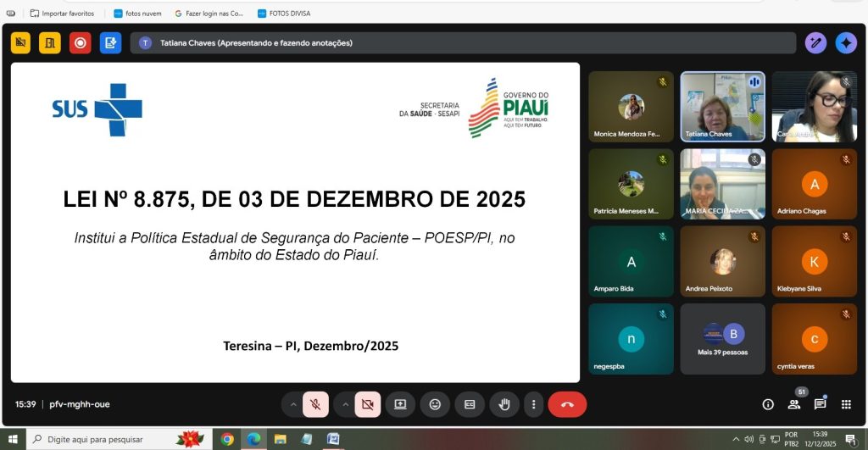Open the 'FOTOS DIVISA' bookmark
The image size is (868, 450).
(285, 14)
